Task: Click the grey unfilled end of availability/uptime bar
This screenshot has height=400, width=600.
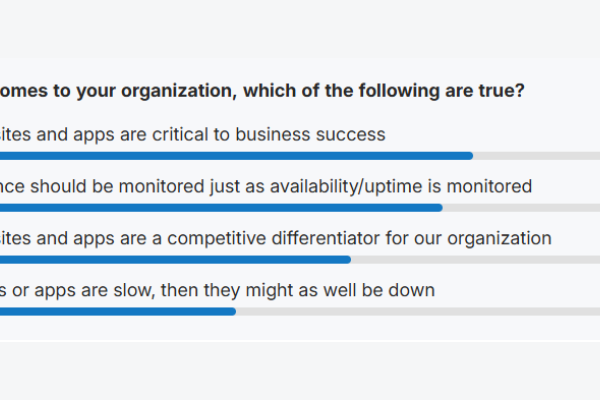Action: tap(521, 208)
